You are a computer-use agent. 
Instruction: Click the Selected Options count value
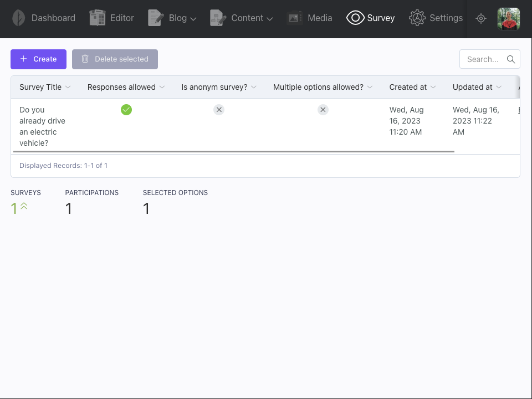pos(146,208)
